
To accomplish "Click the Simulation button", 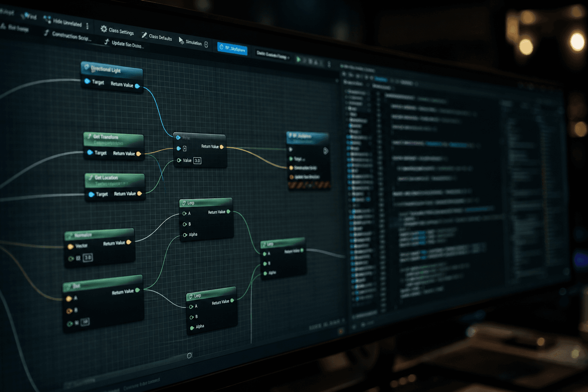I will [x=190, y=42].
